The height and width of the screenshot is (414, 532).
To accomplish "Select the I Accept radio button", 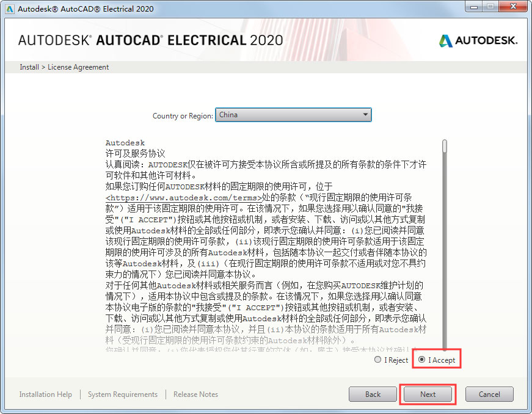I will click(422, 360).
